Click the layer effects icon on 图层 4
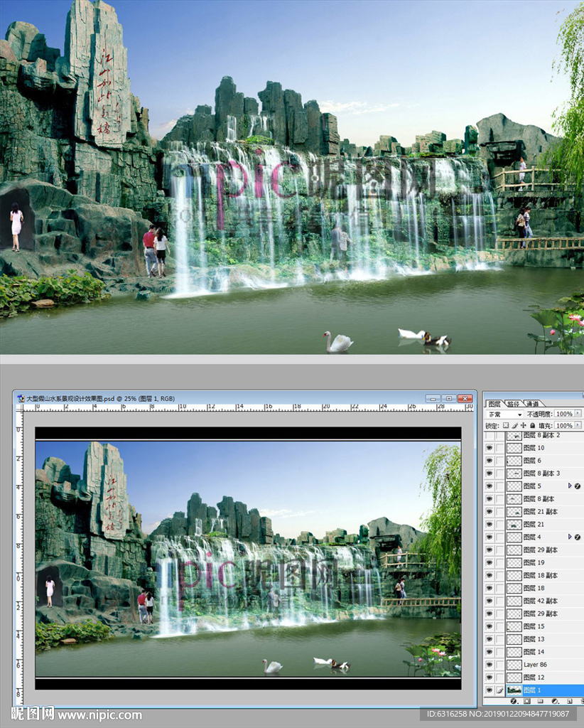 tap(578, 537)
